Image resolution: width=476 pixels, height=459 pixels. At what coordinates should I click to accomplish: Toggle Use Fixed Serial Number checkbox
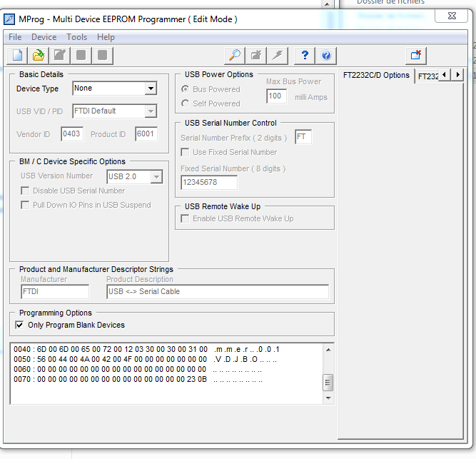pyautogui.click(x=185, y=152)
